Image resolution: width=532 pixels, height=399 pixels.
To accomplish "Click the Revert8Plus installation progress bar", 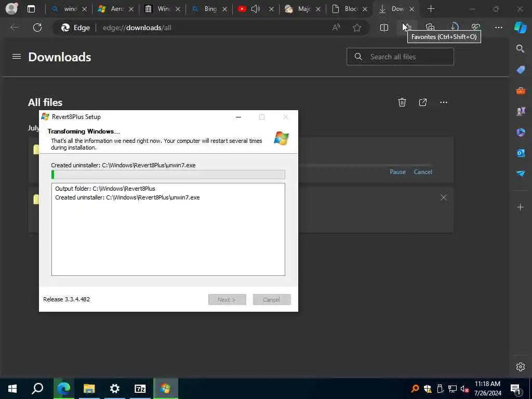I will click(168, 175).
